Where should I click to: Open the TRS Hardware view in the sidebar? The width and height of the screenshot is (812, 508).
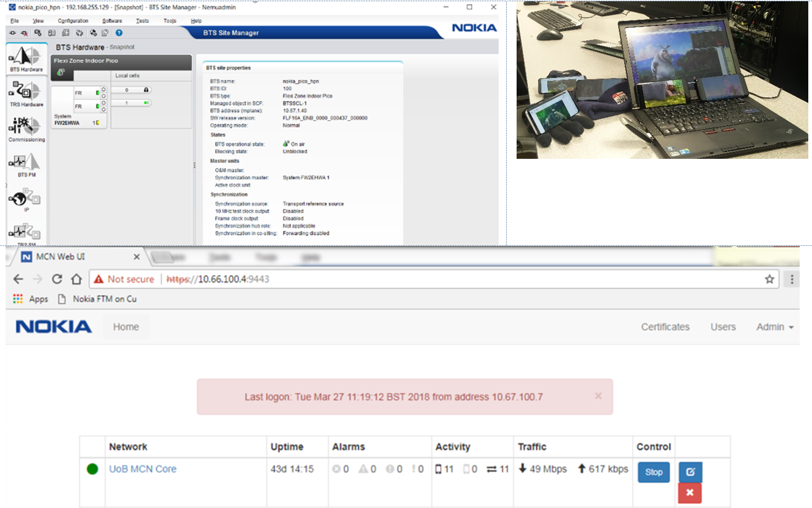pyautogui.click(x=26, y=94)
